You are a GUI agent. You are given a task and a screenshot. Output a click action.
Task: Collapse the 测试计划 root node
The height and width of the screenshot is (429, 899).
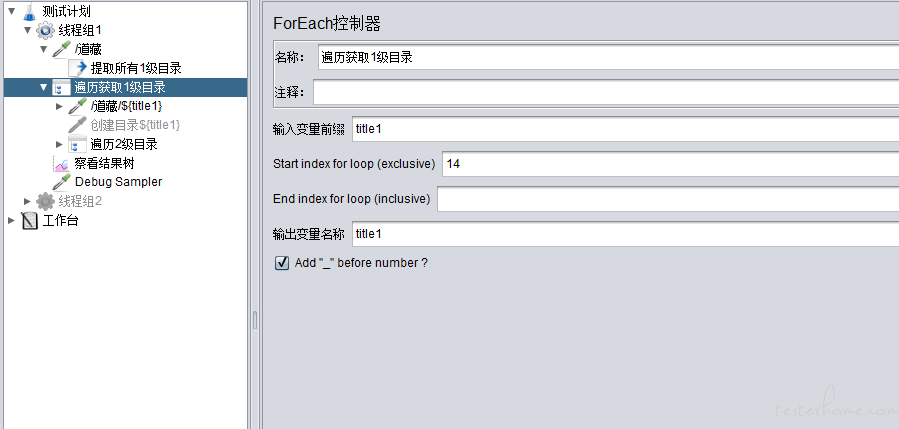(11, 11)
